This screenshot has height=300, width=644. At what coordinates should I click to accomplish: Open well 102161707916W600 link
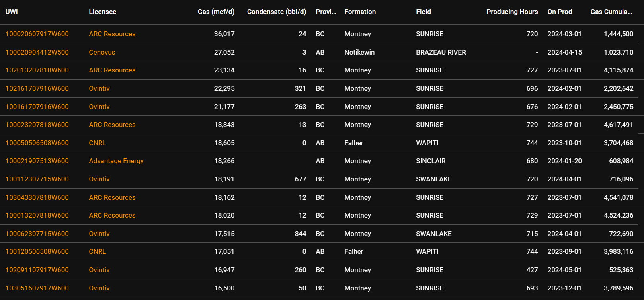37,88
